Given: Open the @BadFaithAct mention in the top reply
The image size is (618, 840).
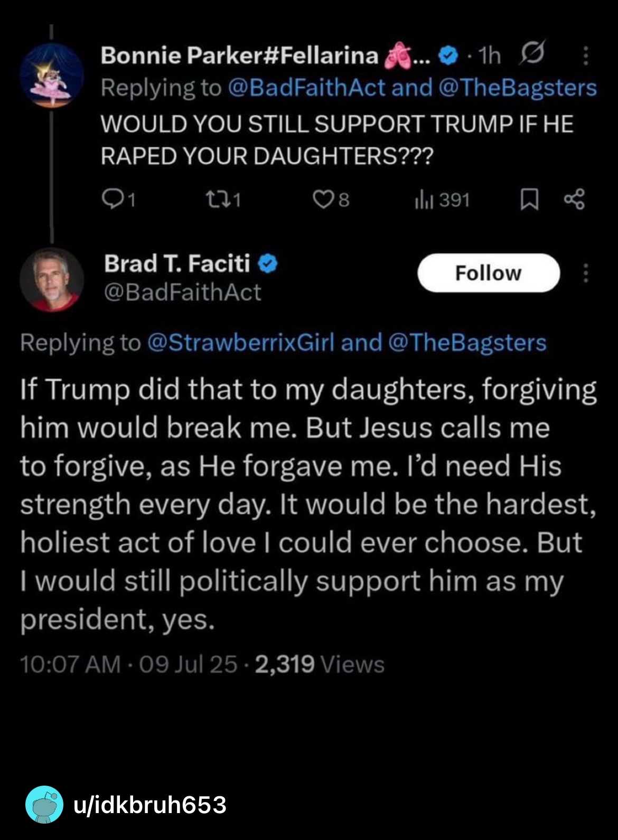Looking at the screenshot, I should tap(306, 88).
